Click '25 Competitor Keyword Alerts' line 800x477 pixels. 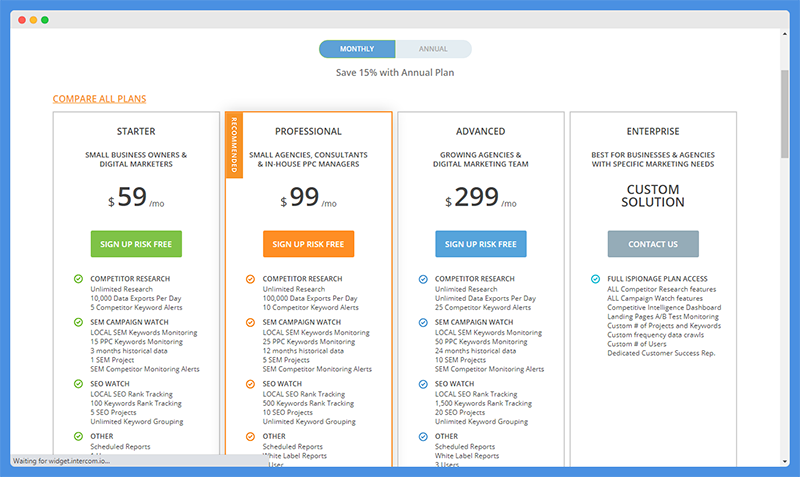tap(483, 308)
